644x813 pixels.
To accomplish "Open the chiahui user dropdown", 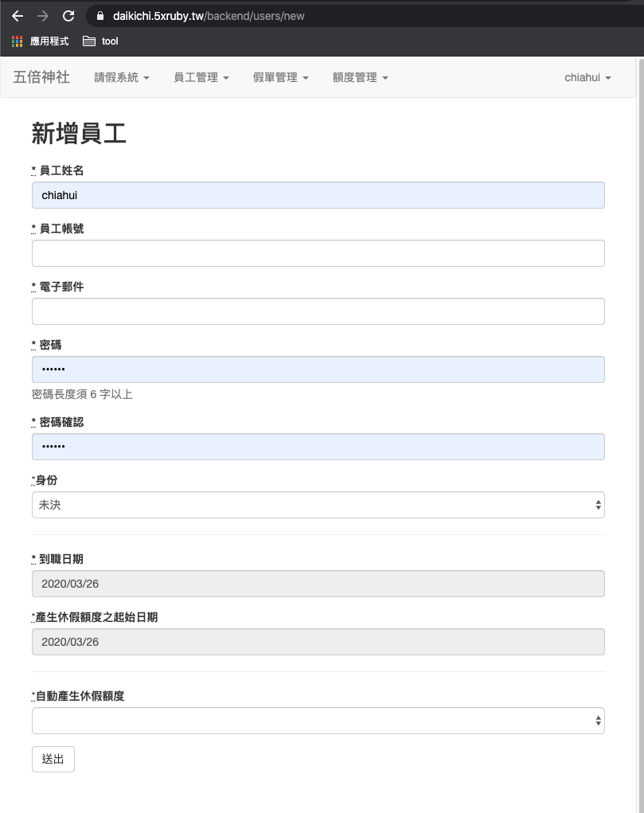I will [587, 78].
